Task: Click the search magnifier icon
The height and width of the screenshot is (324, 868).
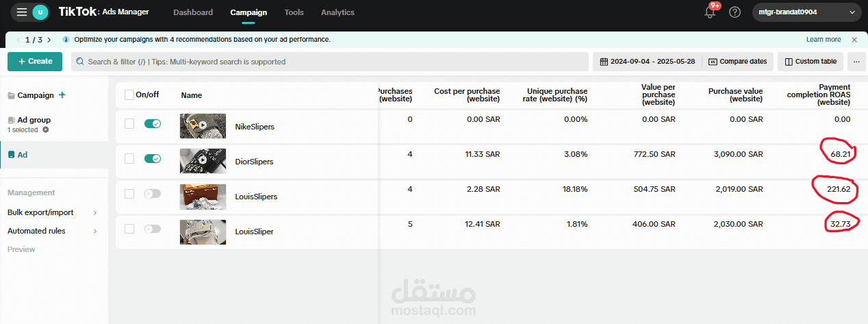Action: [81, 62]
